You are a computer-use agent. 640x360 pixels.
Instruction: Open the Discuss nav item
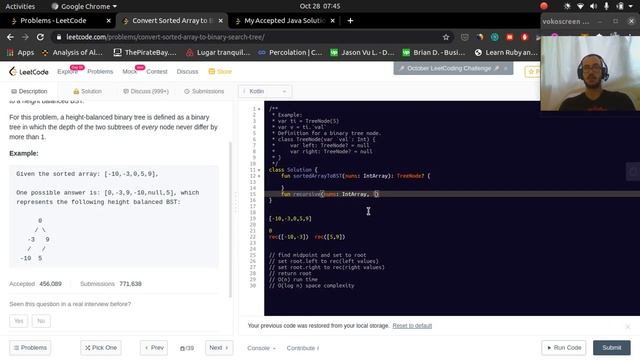(187, 71)
